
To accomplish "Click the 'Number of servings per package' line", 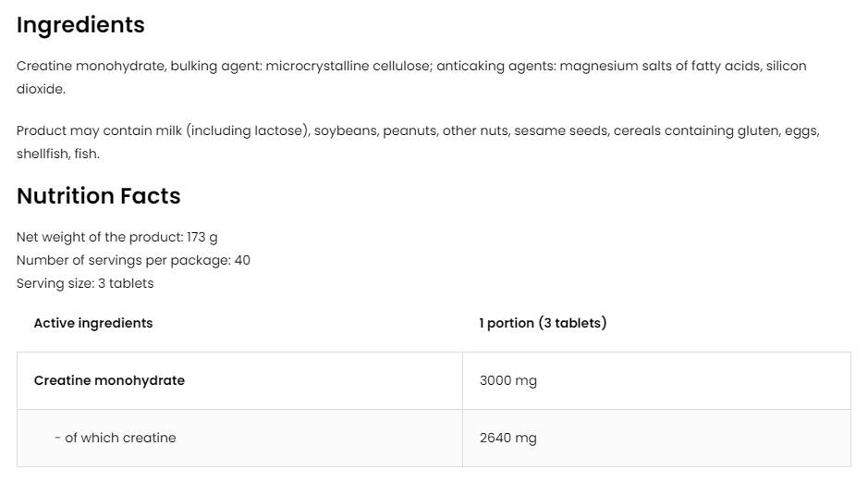I will point(123,260).
